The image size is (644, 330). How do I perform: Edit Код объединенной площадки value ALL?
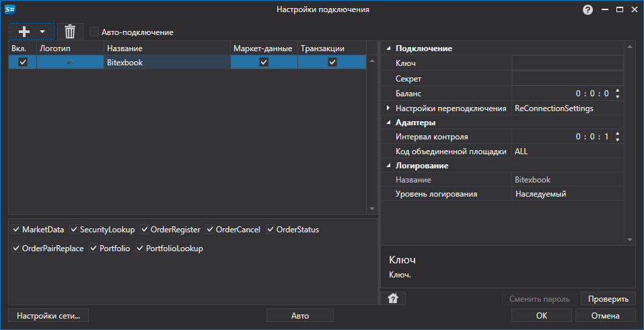568,152
